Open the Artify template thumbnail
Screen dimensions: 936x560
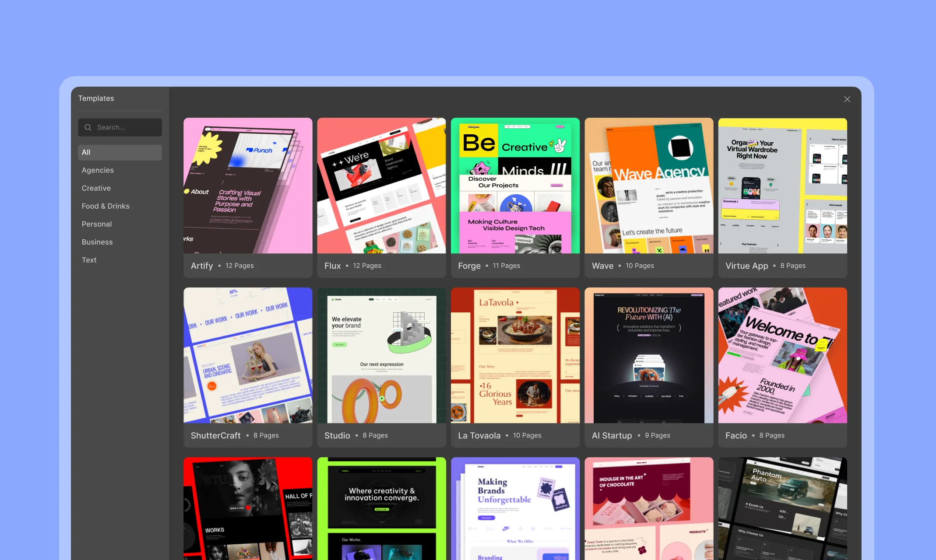(248, 185)
